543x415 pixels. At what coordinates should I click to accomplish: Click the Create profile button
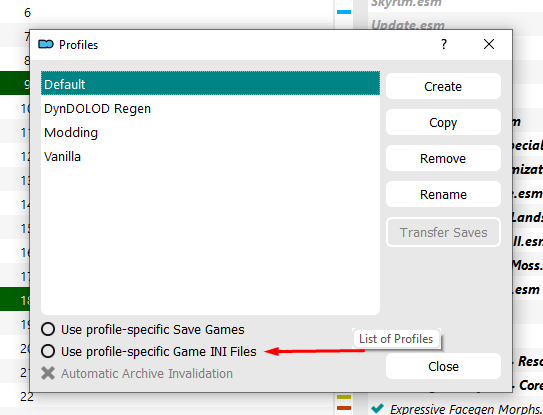click(443, 86)
